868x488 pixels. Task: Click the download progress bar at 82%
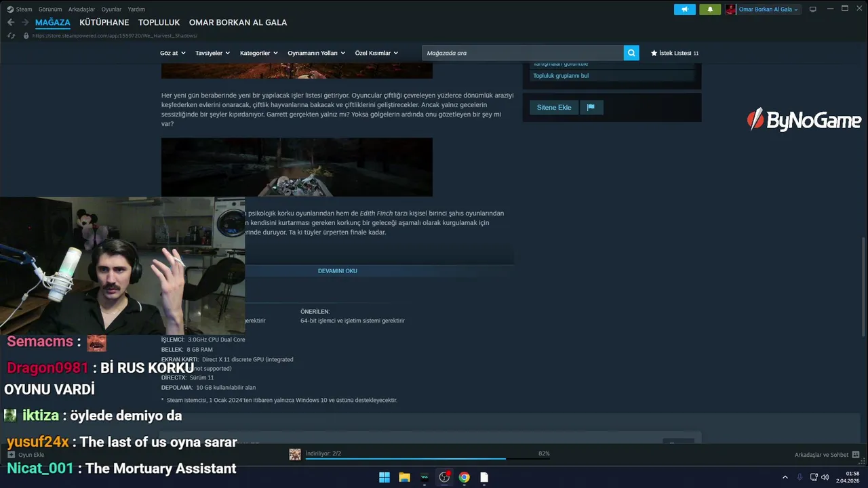click(427, 459)
